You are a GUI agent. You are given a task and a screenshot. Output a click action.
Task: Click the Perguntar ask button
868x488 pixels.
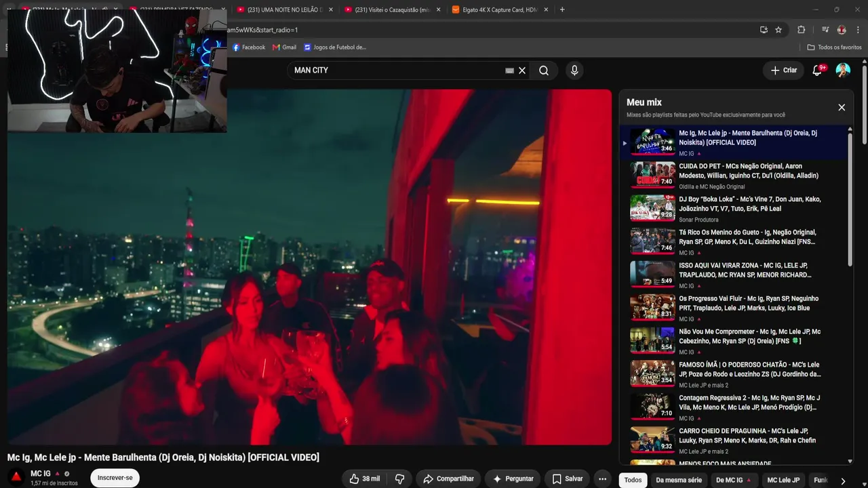(513, 479)
